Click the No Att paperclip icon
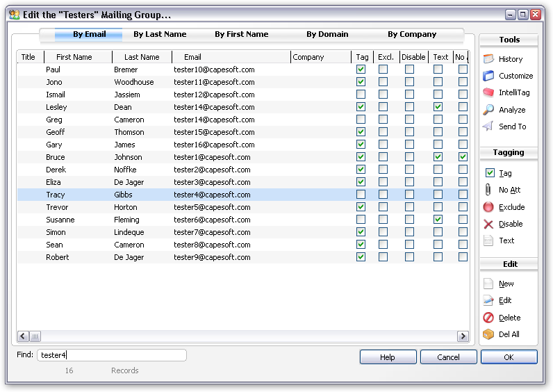The height and width of the screenshot is (392, 553). pyautogui.click(x=489, y=190)
